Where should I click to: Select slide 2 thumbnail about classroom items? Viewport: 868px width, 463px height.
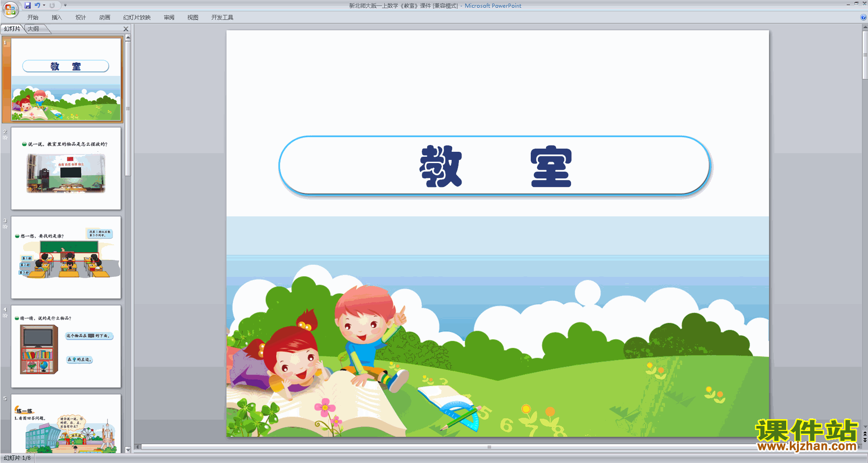[66, 168]
